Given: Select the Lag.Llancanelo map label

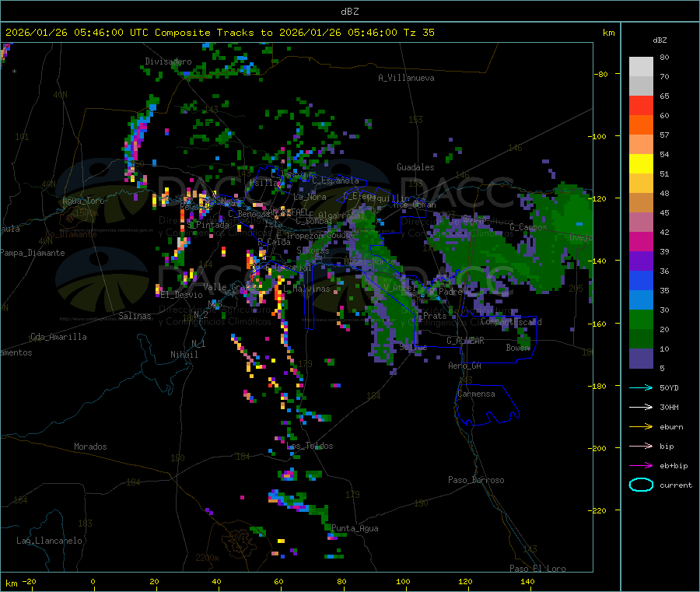Looking at the screenshot, I should click(50, 541).
